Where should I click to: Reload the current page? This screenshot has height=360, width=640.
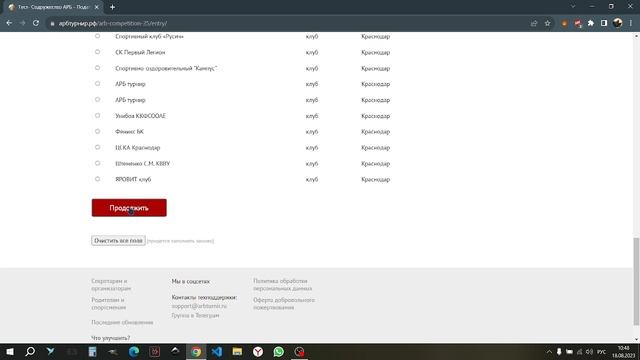36,23
